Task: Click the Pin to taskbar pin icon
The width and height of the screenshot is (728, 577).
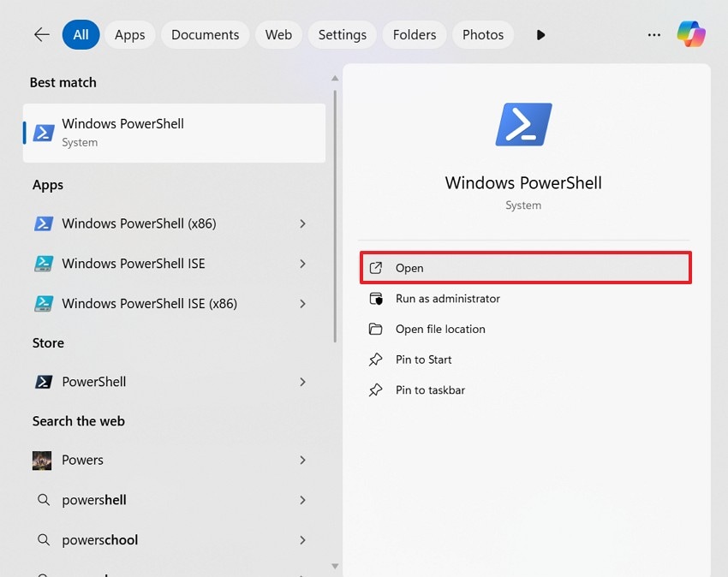Action: tap(377, 390)
